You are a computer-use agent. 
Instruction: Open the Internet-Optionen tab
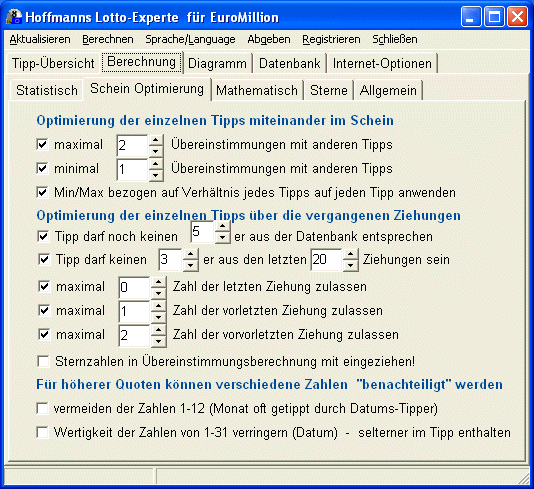point(382,63)
